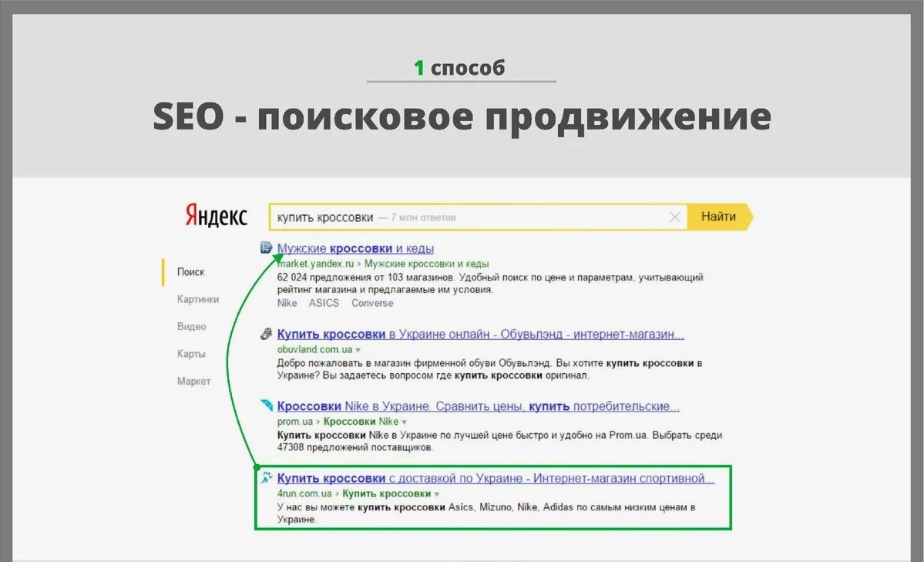
Task: Click the Купить кроссовки green breadcrumb of 4run
Action: point(387,493)
